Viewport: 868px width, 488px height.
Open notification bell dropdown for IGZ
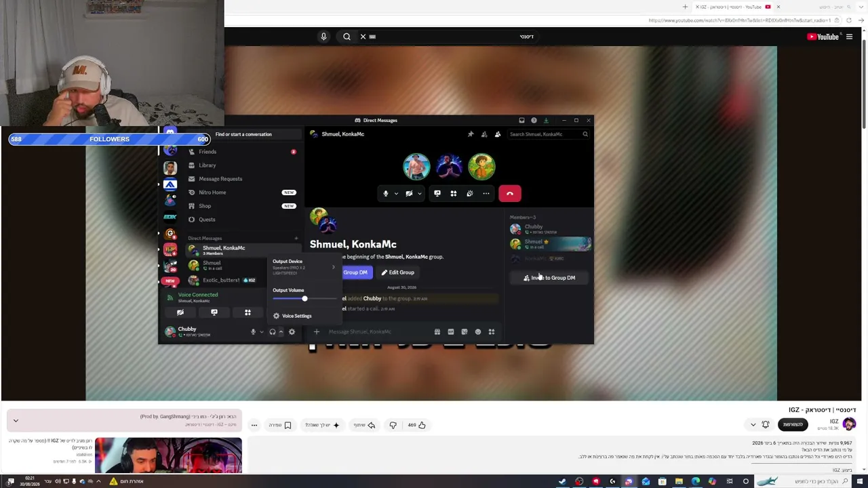click(x=759, y=425)
